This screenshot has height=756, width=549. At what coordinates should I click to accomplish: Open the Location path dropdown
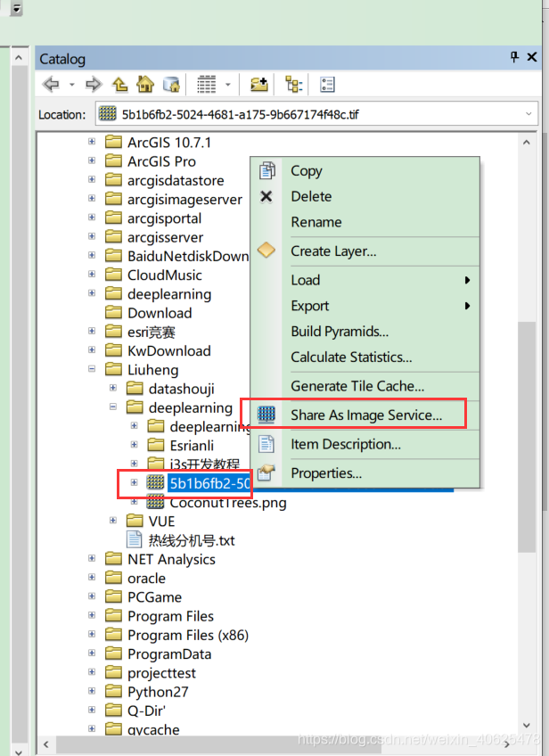[529, 114]
